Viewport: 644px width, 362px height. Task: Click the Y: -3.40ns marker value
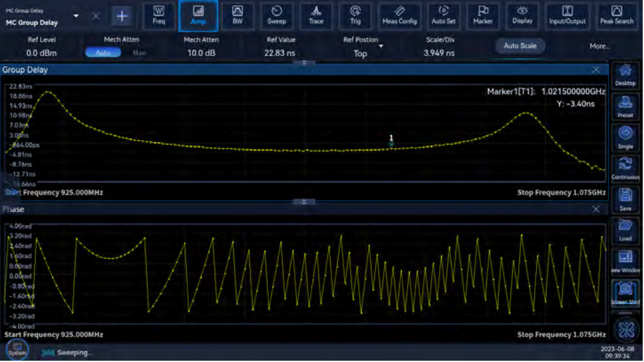(x=576, y=104)
